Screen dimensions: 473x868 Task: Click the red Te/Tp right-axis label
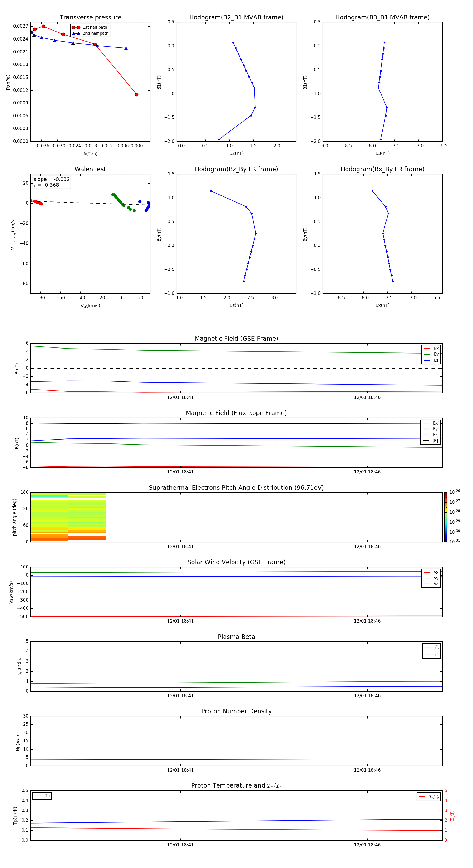coord(453,815)
